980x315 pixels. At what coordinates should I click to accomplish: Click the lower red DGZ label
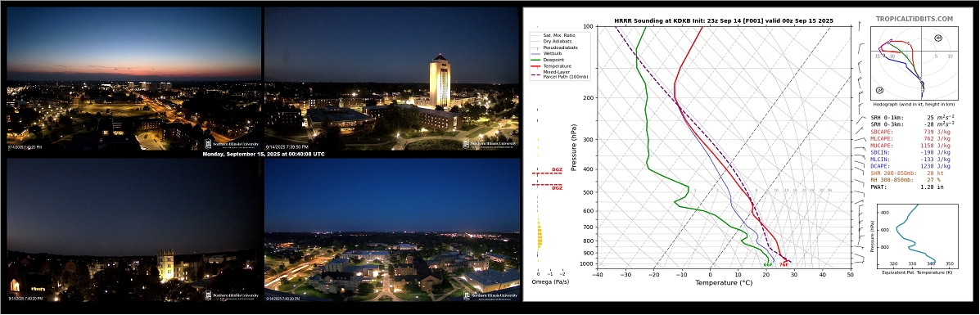[x=557, y=188]
